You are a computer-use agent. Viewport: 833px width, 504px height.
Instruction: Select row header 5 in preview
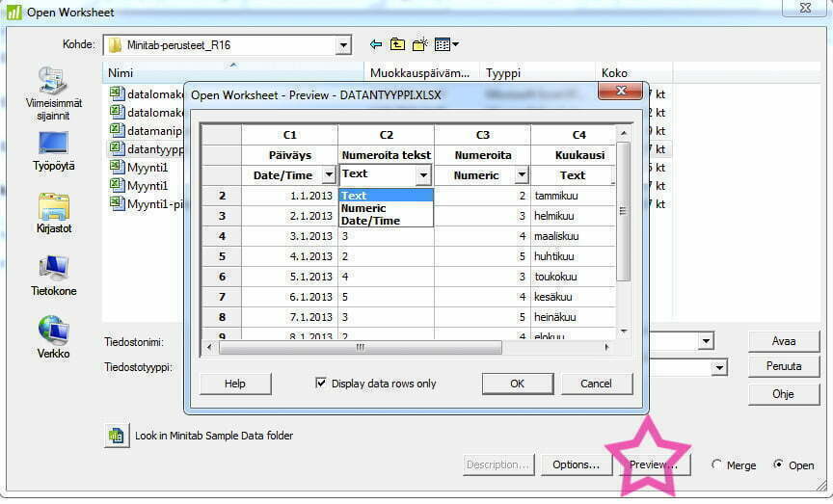pyautogui.click(x=222, y=256)
